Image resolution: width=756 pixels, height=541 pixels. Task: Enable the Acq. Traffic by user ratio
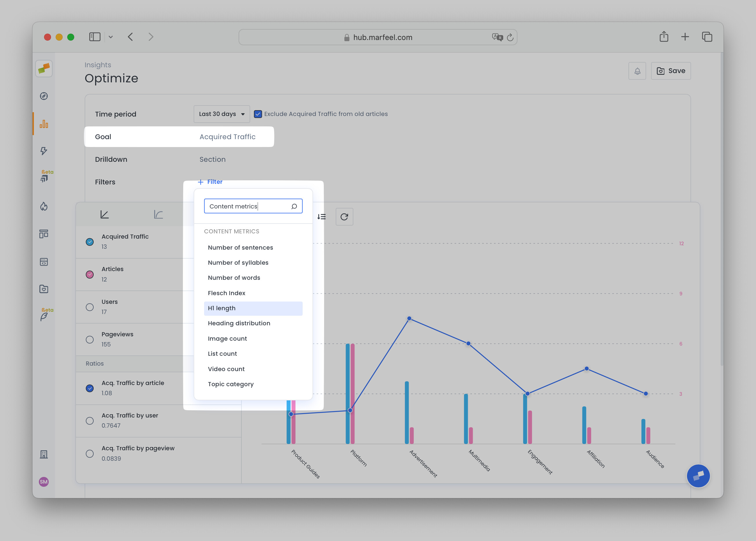coord(90,421)
